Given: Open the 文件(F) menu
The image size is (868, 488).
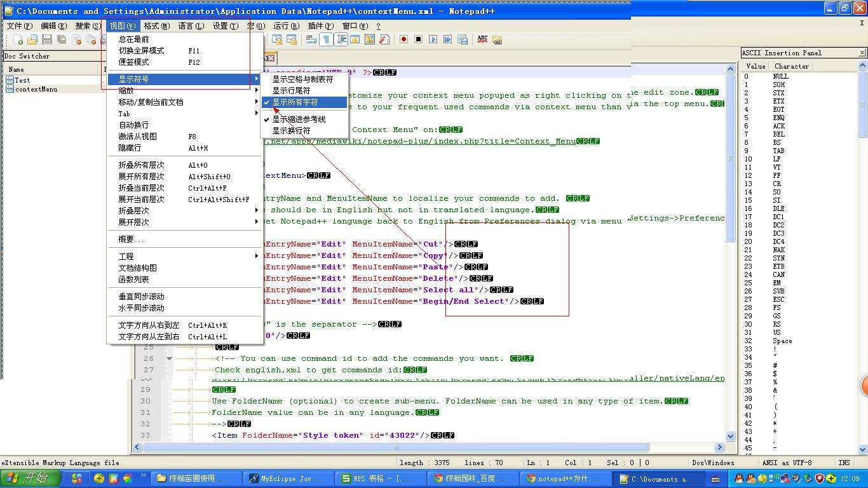Looking at the screenshot, I should 20,26.
